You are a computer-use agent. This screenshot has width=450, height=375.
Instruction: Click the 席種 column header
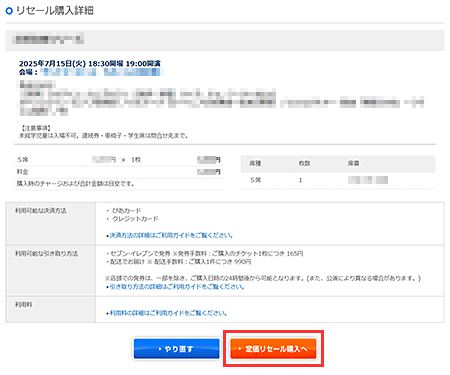(255, 163)
